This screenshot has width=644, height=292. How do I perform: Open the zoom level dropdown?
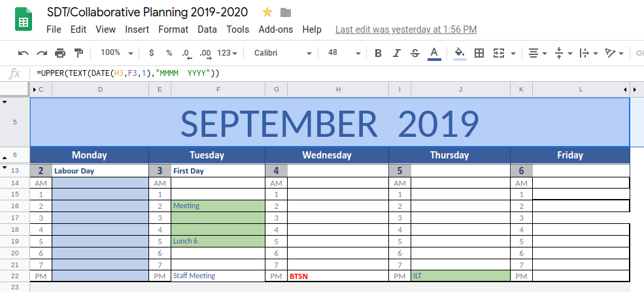(117, 53)
